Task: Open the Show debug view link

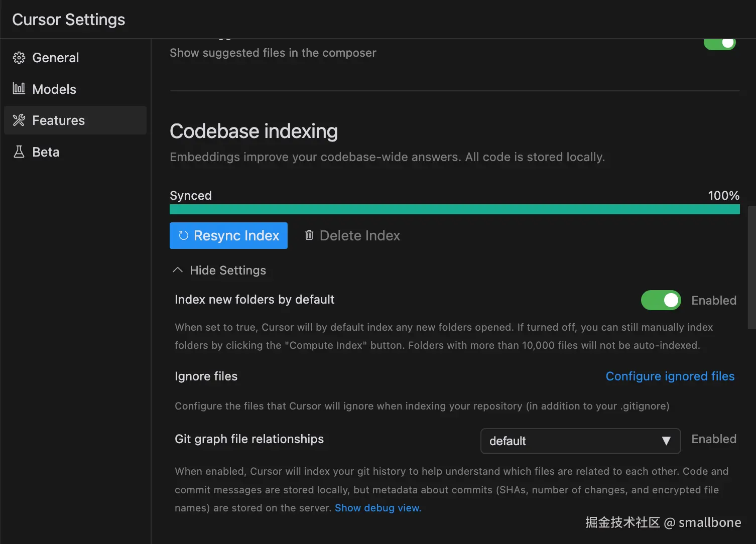Action: coord(378,508)
